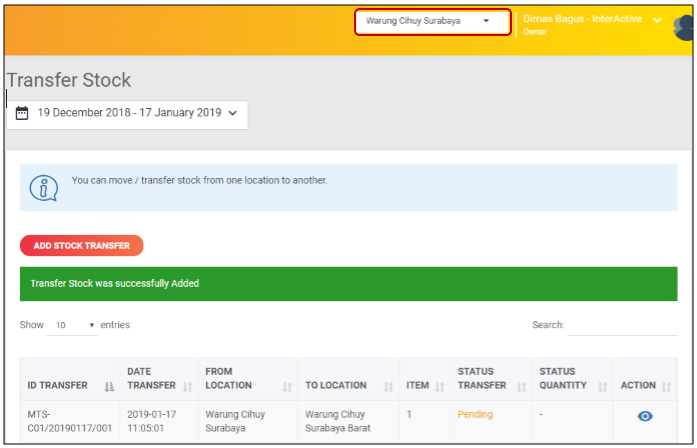
Task: Sort by To Location column arrows
Action: (x=389, y=386)
